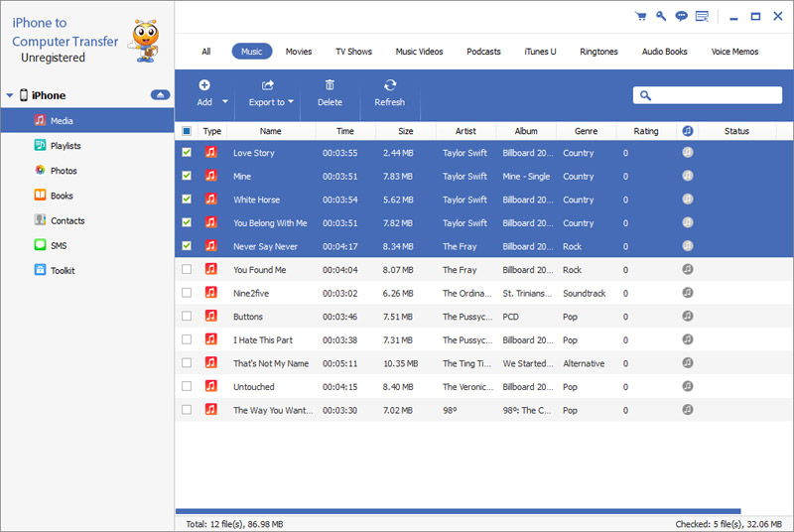
Task: Click the status disc icon for Untouched
Action: [x=687, y=386]
